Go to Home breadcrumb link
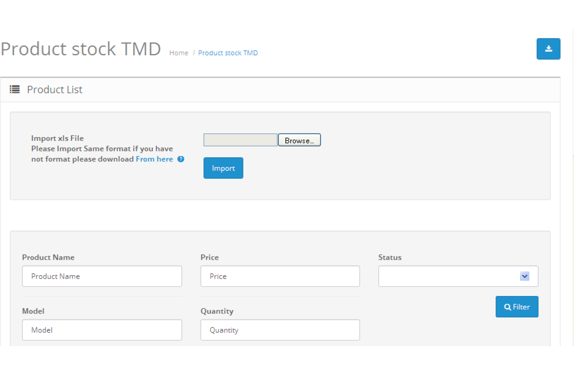 [179, 53]
